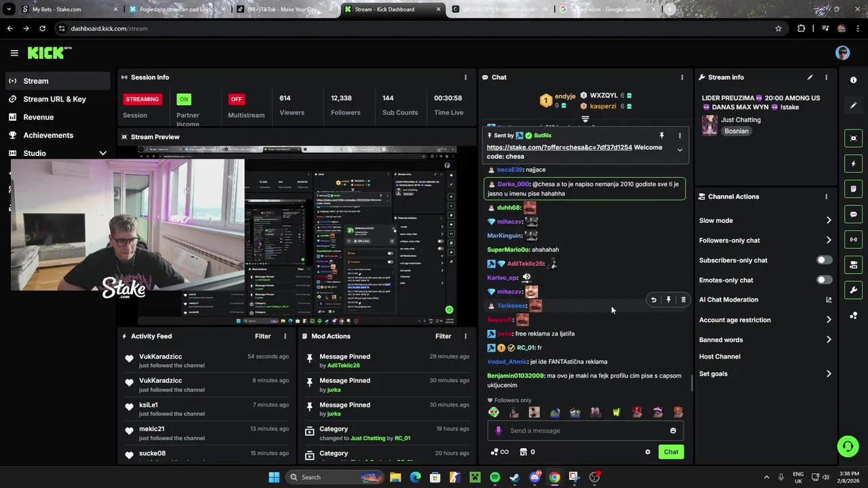Screen dimensions: 868x488
Task: Expand the pinned message chevron
Action: 679,150
